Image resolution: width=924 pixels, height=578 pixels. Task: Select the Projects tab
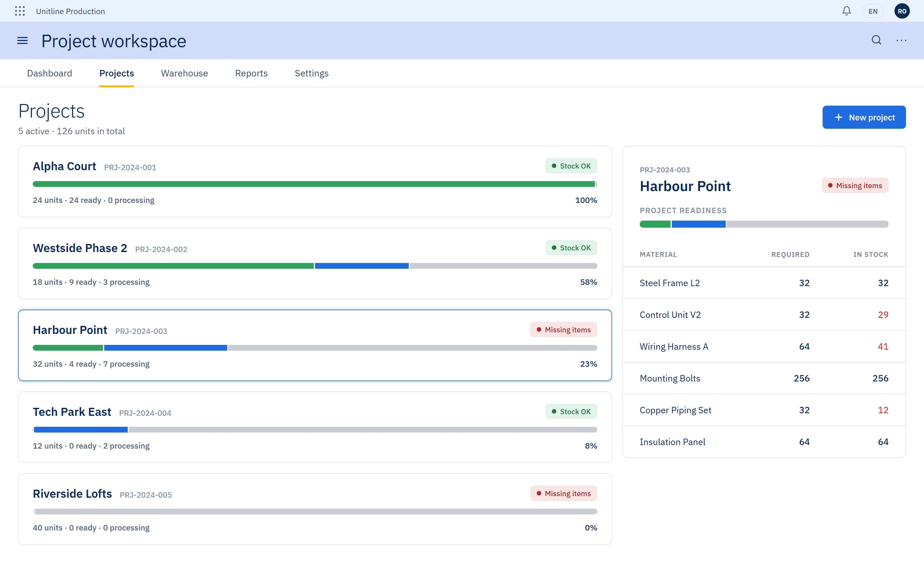point(116,73)
